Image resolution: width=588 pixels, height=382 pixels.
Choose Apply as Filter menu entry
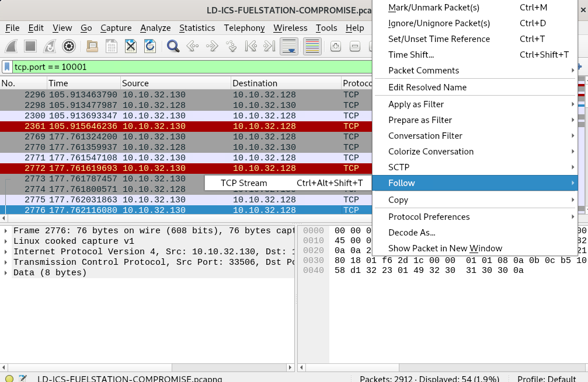click(x=416, y=104)
